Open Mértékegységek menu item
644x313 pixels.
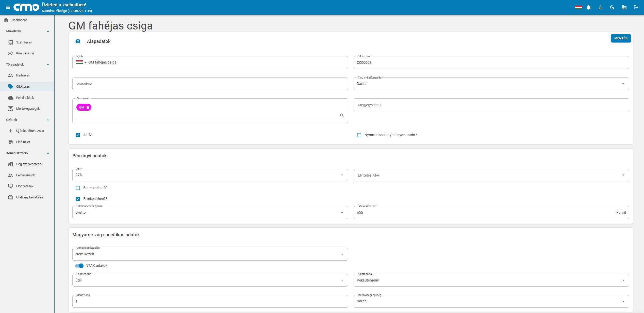27,109
